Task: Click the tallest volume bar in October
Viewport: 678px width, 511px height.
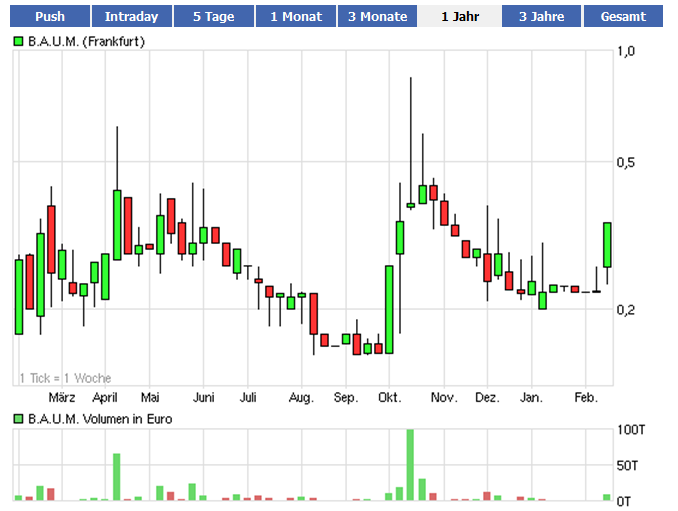Action: click(x=410, y=465)
